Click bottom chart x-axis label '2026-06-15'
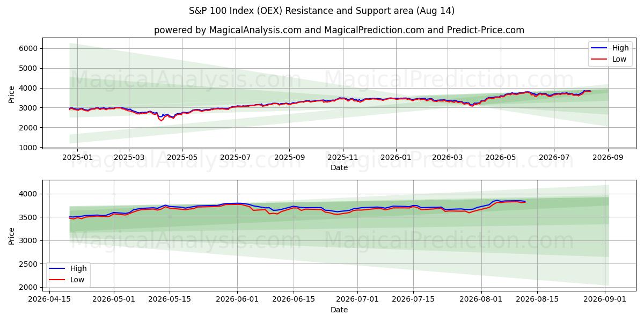This screenshot has width=644, height=322. [x=294, y=299]
